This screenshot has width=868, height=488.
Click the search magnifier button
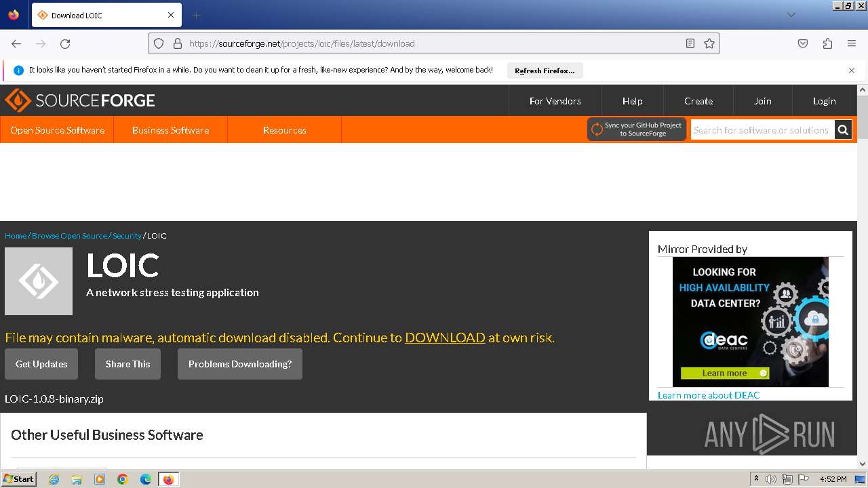(843, 130)
